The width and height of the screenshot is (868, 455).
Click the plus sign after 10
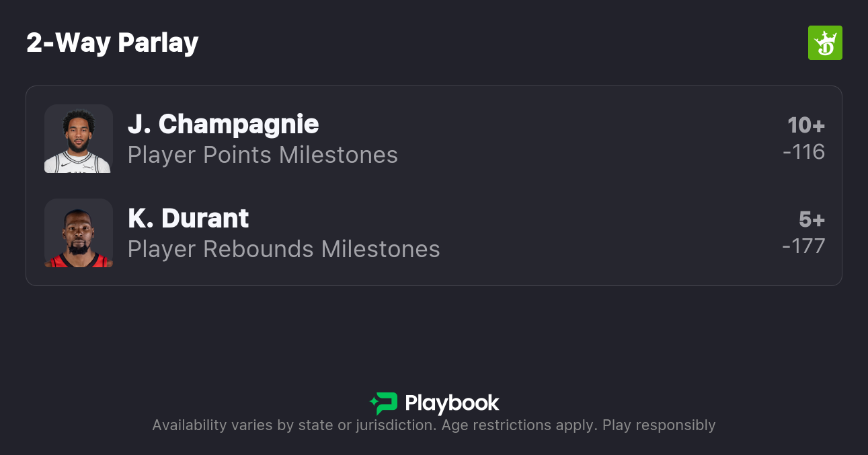(x=818, y=126)
